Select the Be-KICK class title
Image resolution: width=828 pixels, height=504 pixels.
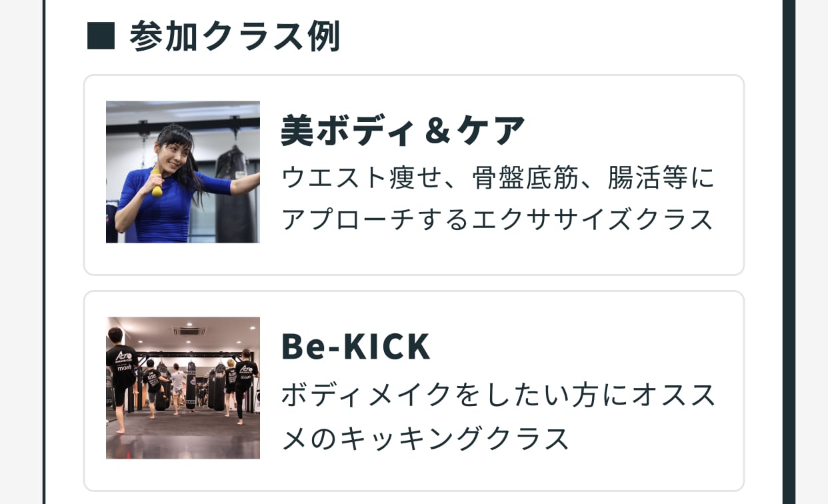tap(355, 346)
